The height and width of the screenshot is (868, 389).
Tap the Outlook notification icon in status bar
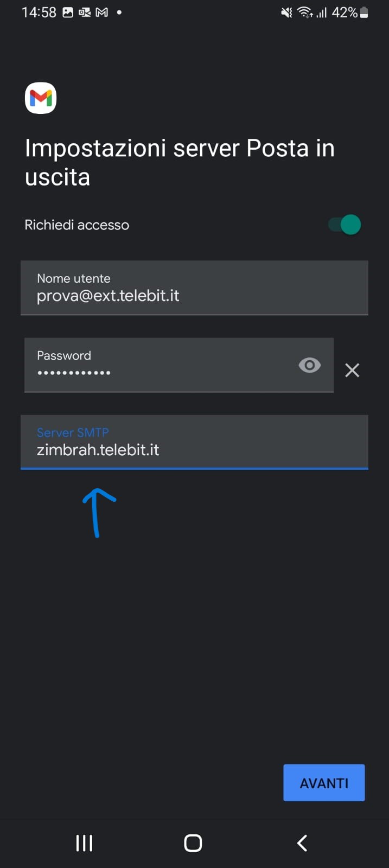[85, 12]
